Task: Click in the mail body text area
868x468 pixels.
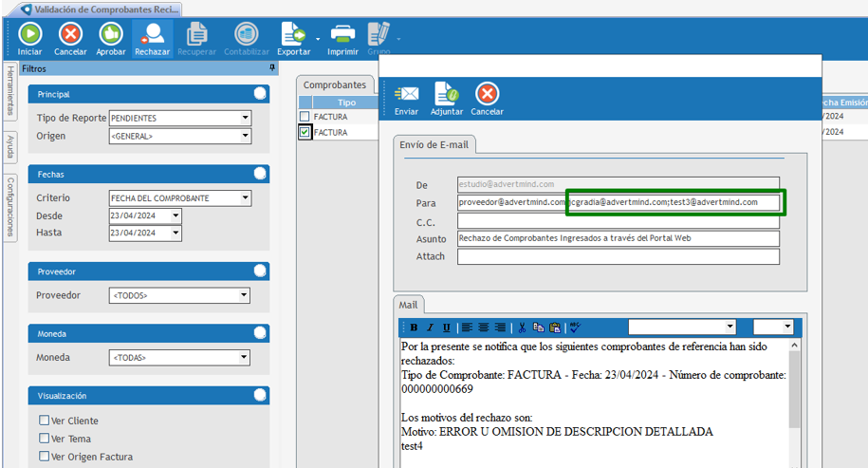Action: coord(594,403)
